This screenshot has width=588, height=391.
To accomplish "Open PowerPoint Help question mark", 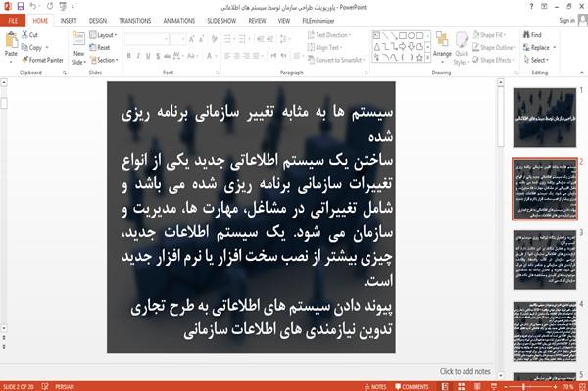I will pyautogui.click(x=531, y=7).
